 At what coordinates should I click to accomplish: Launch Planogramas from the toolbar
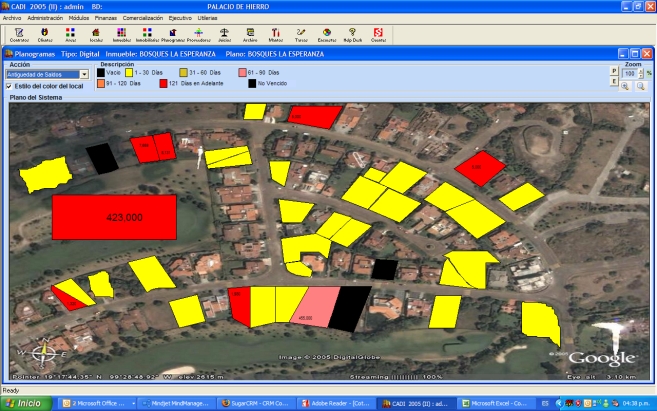point(174,34)
